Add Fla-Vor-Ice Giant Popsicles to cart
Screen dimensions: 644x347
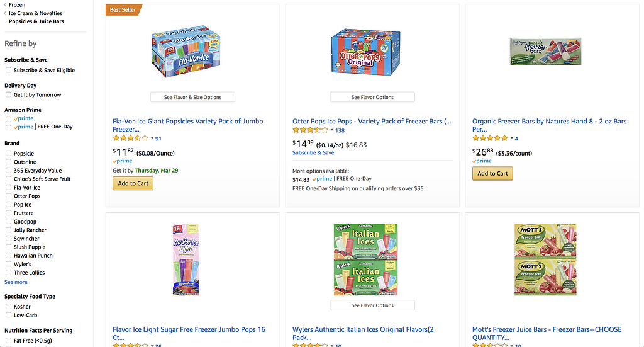point(133,183)
